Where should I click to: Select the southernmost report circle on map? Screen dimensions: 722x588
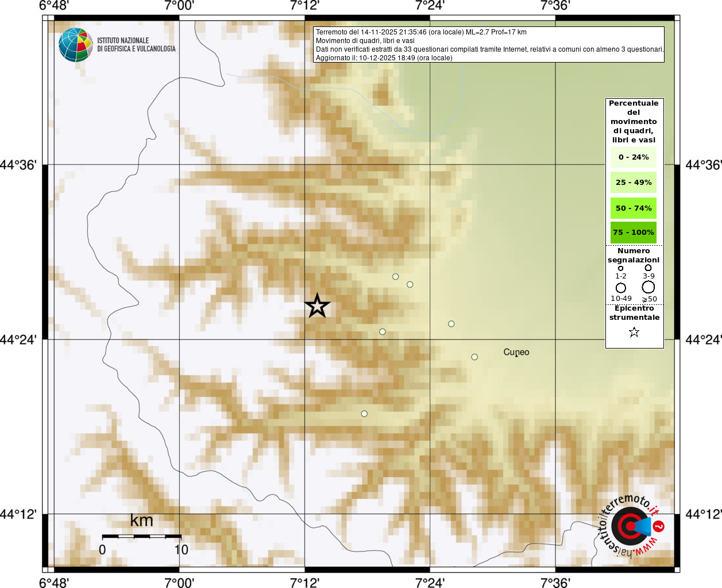[364, 413]
